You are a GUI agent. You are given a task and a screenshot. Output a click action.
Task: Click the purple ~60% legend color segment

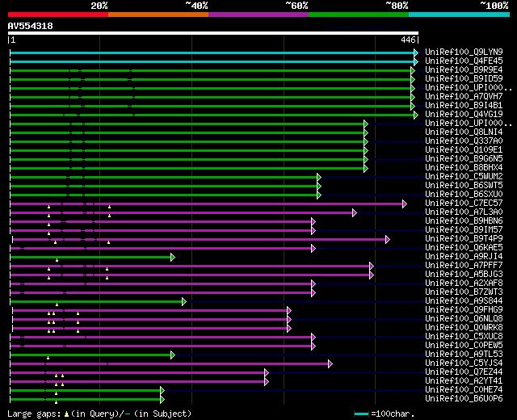point(258,15)
